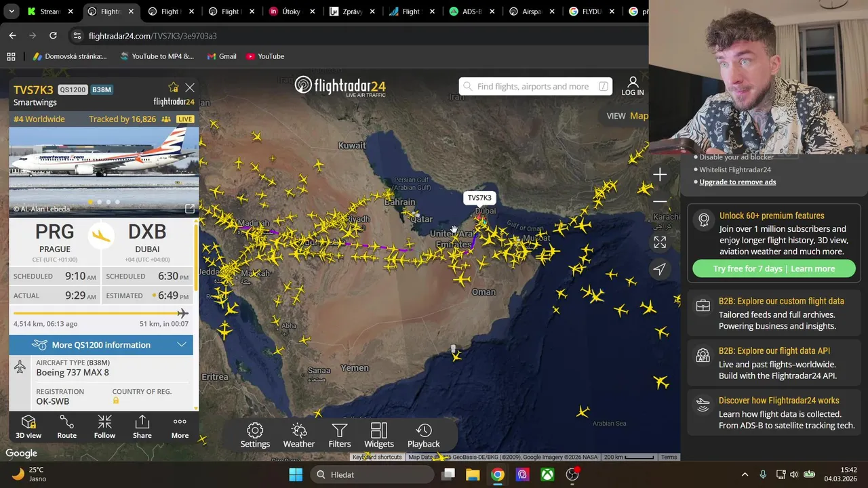This screenshot has height=488, width=868.
Task: Open the 3D view of the flight
Action: tap(28, 427)
